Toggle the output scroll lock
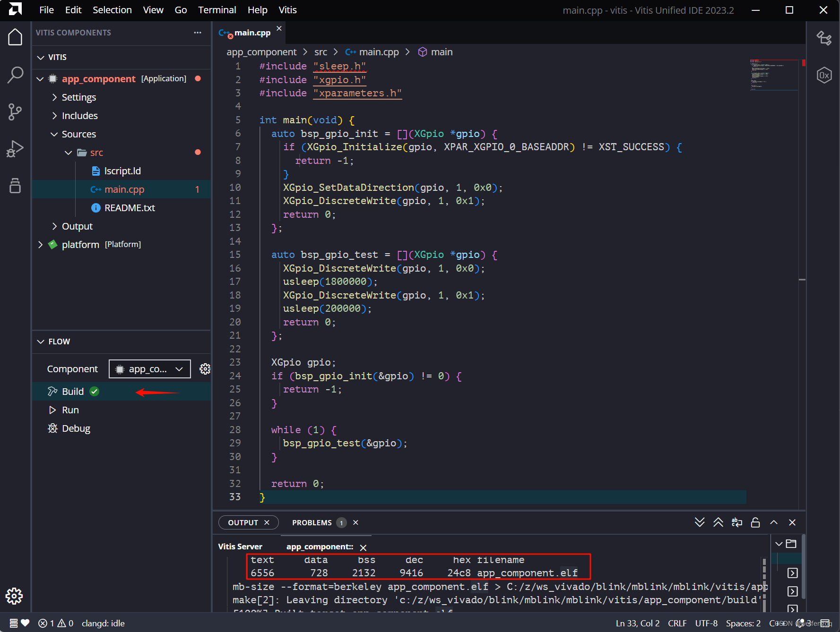840x632 pixels. click(x=755, y=522)
